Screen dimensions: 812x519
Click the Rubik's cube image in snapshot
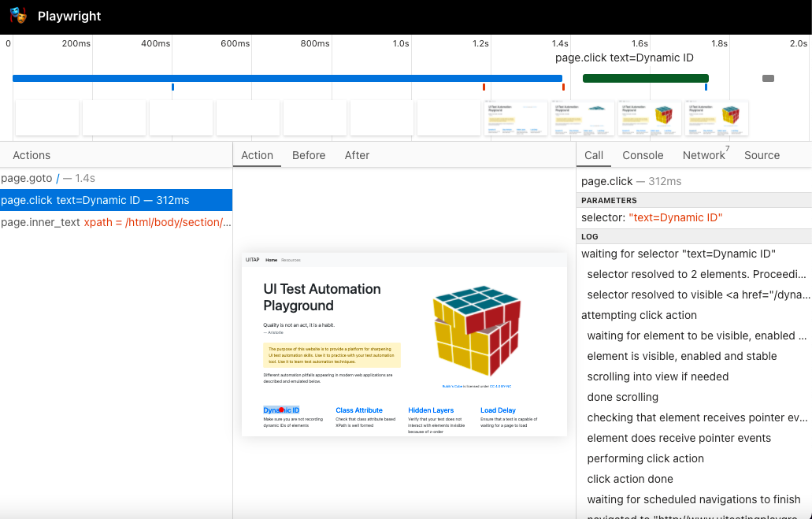pos(476,330)
